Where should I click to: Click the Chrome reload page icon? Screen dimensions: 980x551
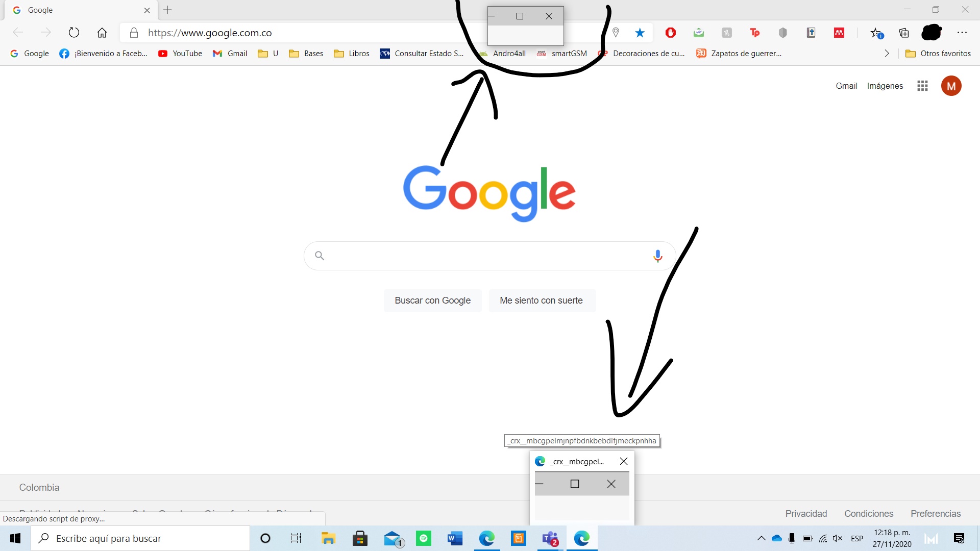pos(73,32)
